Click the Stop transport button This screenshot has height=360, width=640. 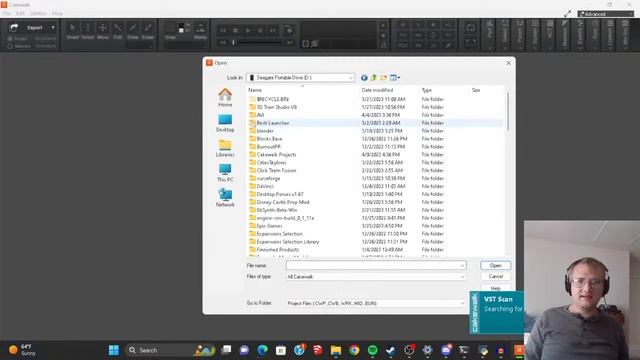click(236, 30)
